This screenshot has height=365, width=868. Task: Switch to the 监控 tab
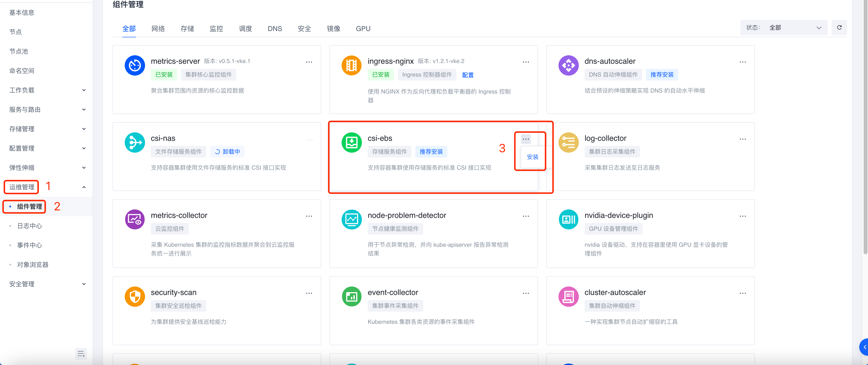pyautogui.click(x=216, y=29)
